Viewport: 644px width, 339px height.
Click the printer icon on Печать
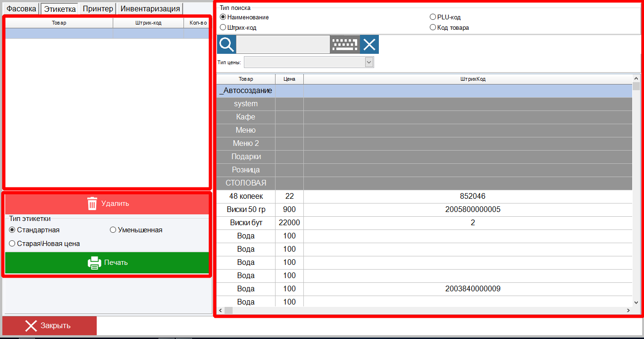pyautogui.click(x=94, y=263)
